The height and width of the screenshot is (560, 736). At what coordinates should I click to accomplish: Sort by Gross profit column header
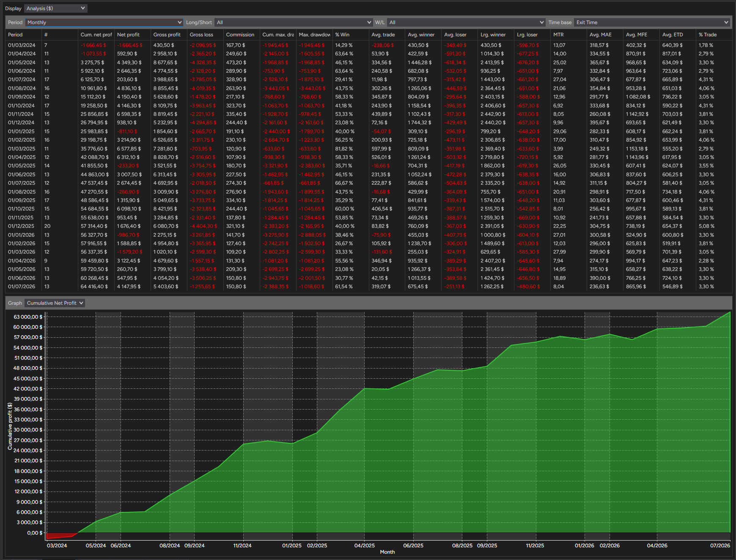tap(169, 35)
